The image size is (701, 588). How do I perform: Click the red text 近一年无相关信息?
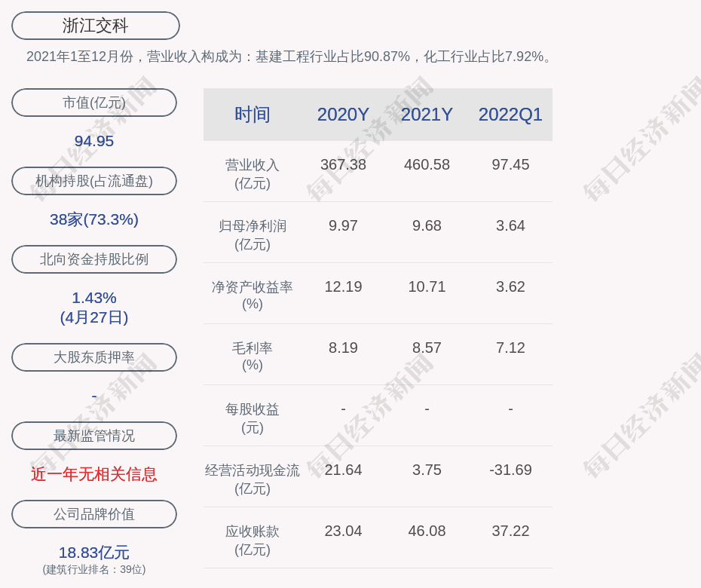pos(94,474)
